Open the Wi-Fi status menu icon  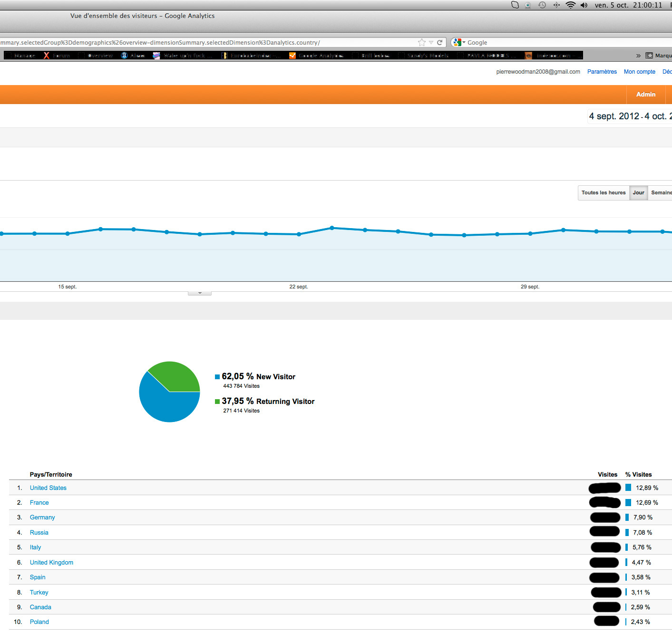570,5
